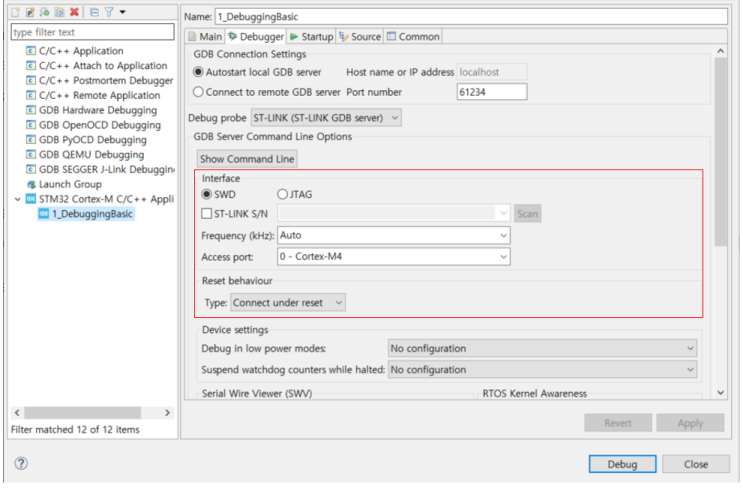Open Debug in low power modes dropdown
743x488 pixels.
pyautogui.click(x=543, y=348)
